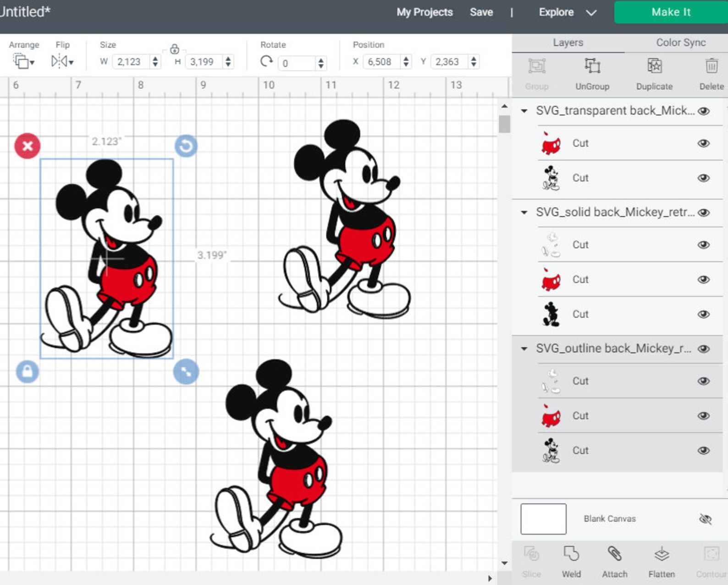Click the scroll right arrow of canvas
The image size is (728, 585).
(x=490, y=578)
